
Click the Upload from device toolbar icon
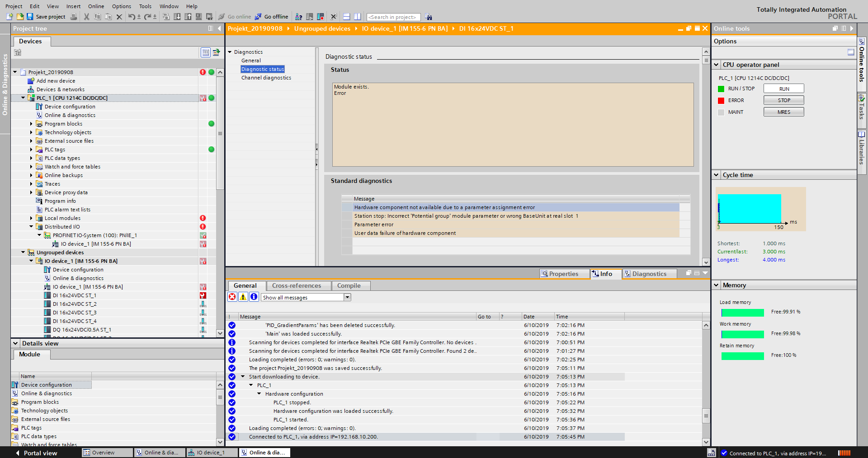click(188, 17)
